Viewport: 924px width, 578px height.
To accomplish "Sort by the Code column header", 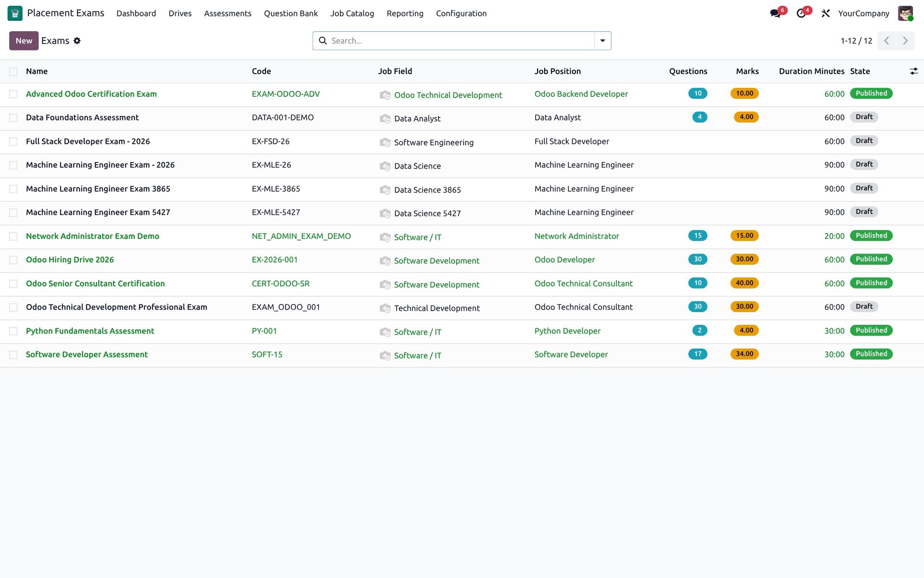I will coord(261,71).
